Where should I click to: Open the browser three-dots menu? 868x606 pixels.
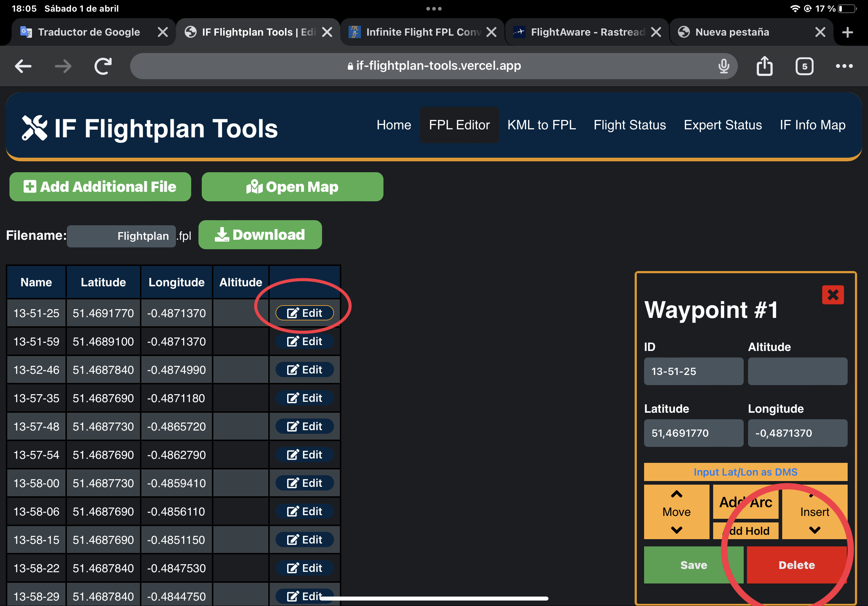tap(844, 66)
